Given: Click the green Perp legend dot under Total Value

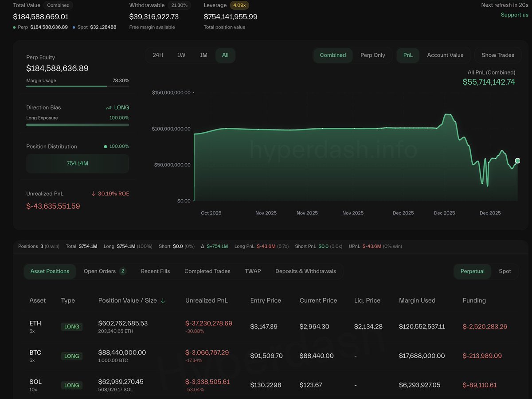Looking at the screenshot, I should (15, 28).
